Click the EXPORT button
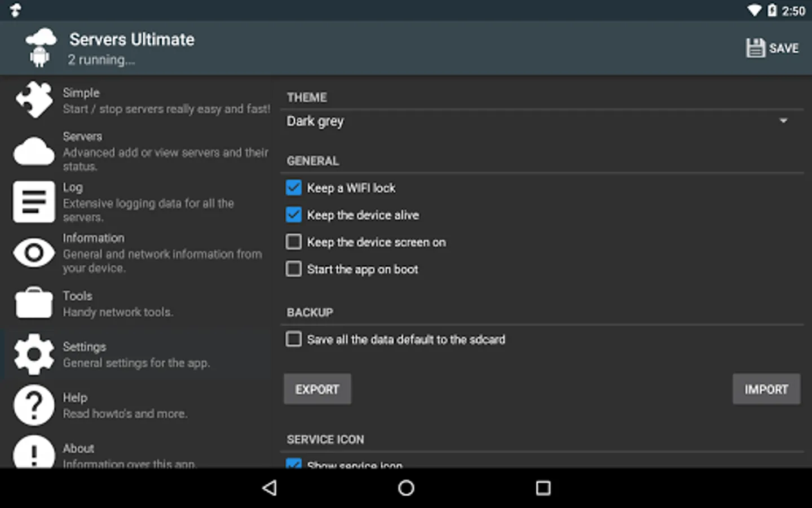 coord(317,389)
